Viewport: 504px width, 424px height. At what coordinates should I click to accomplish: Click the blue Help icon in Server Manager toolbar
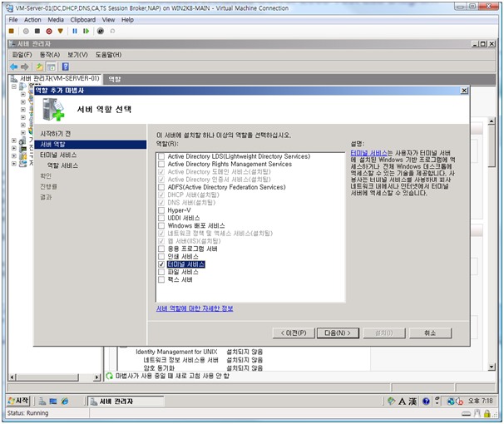point(66,67)
